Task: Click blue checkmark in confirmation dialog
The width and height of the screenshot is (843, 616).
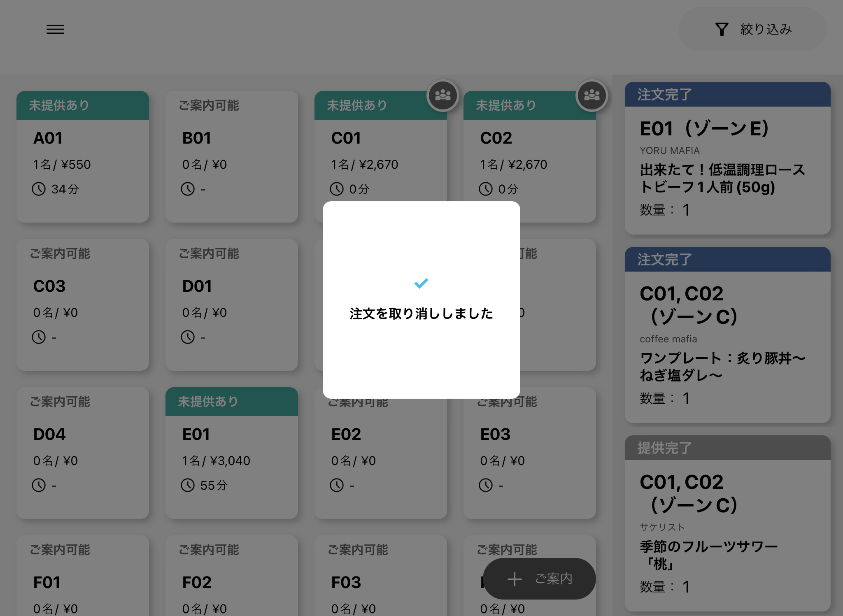Action: [x=421, y=283]
